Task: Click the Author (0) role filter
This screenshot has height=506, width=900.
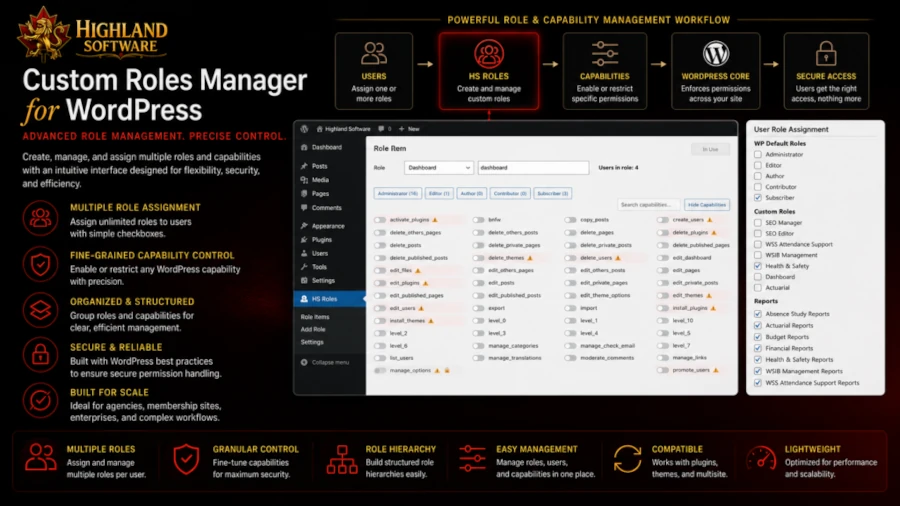Action: coord(472,193)
